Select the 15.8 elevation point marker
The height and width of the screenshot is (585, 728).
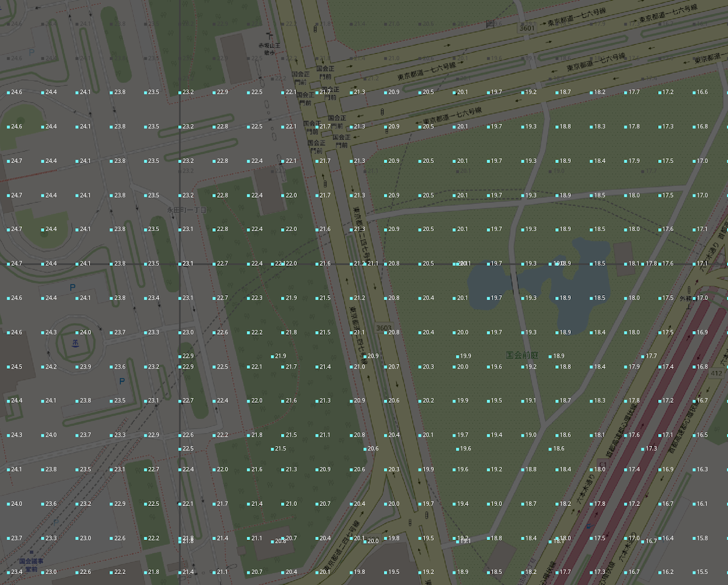click(694, 538)
